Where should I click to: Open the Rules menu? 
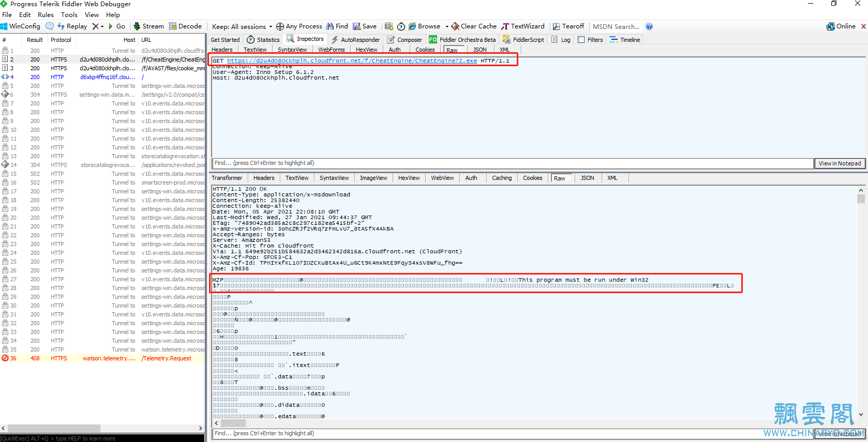click(46, 15)
